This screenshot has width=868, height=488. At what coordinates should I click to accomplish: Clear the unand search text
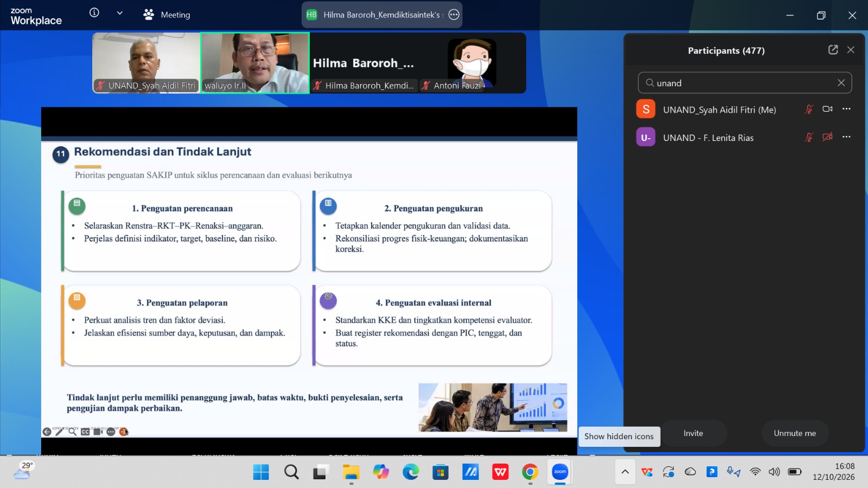pos(841,83)
